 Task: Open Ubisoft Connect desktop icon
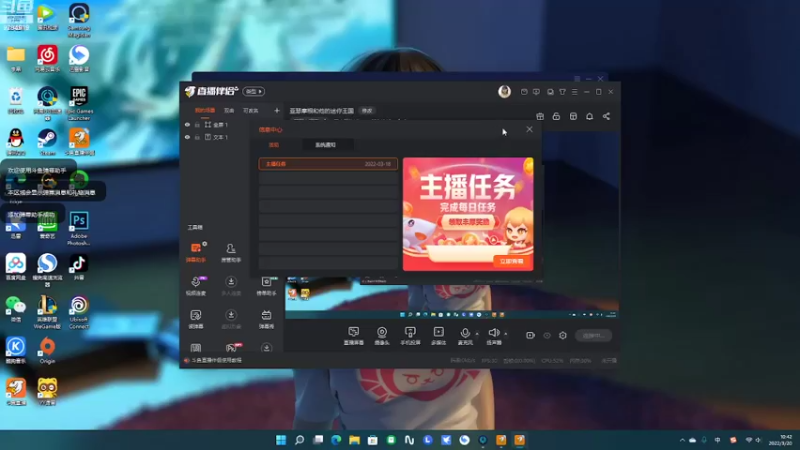(79, 312)
